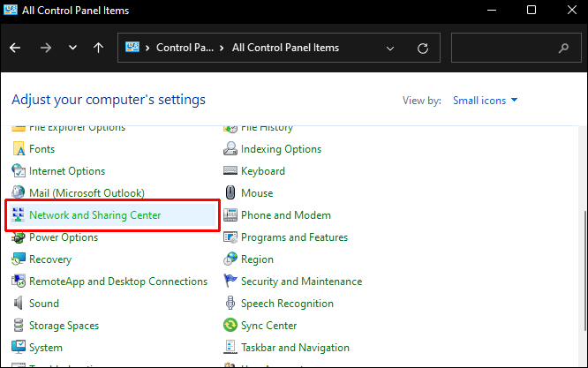Screen dimensions: 588x368
Task: Click the Internet Options globe icon
Action: pos(19,171)
